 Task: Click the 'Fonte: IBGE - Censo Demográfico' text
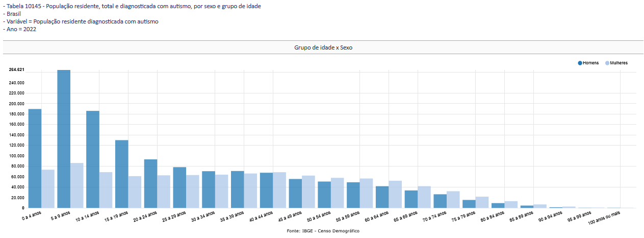coord(323,231)
